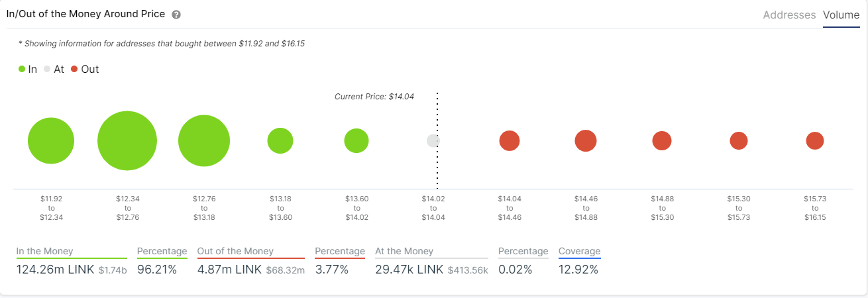Click the largest bubble at $12.34 to $12.76
The height and width of the screenshot is (298, 868).
(127, 141)
